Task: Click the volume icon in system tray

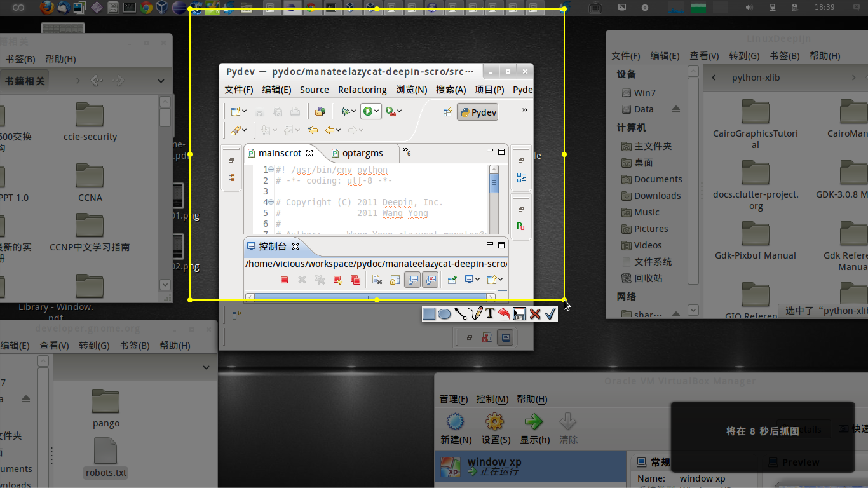Action: coord(749,8)
